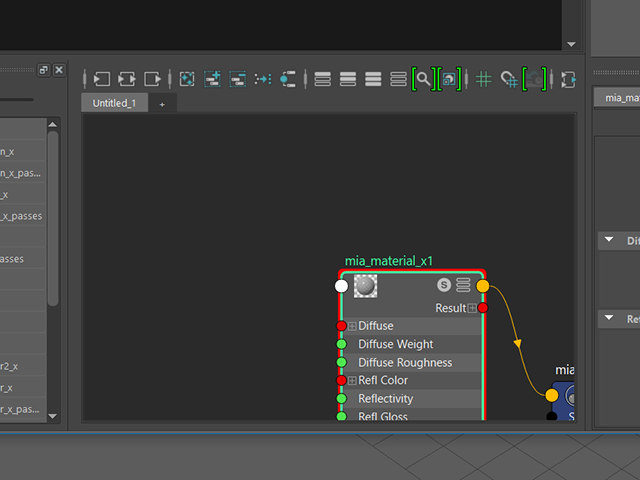Click the left panel vertical scrollbar thumb
The width and height of the screenshot is (640, 480).
coord(53,218)
